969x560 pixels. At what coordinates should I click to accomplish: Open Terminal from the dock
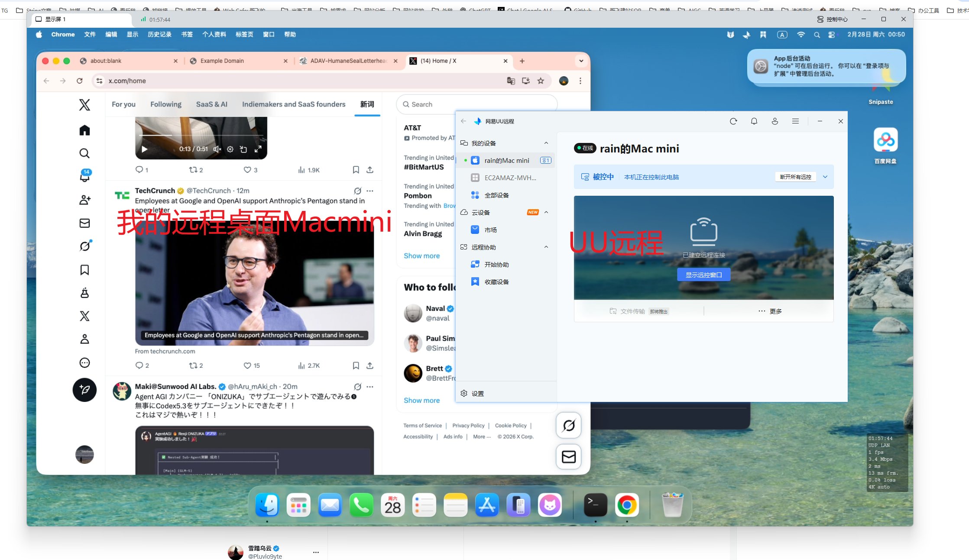pyautogui.click(x=595, y=505)
